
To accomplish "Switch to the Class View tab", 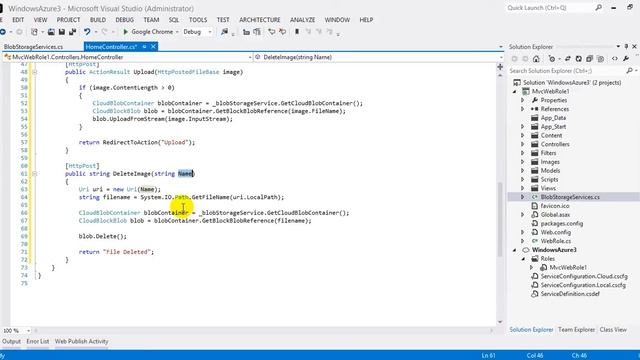I will [613, 329].
